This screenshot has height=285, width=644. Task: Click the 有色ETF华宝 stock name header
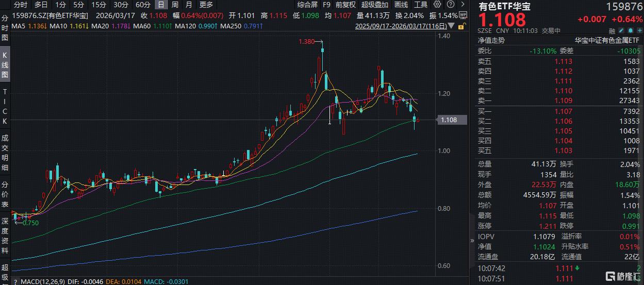coord(505,7)
